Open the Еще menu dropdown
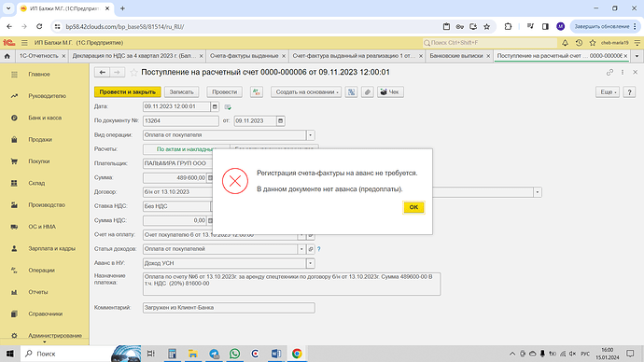 (608, 92)
